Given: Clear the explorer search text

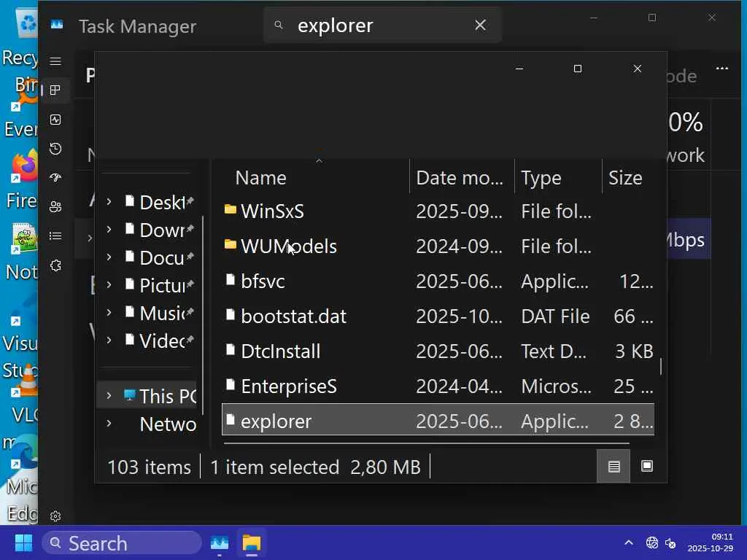Looking at the screenshot, I should [x=480, y=26].
